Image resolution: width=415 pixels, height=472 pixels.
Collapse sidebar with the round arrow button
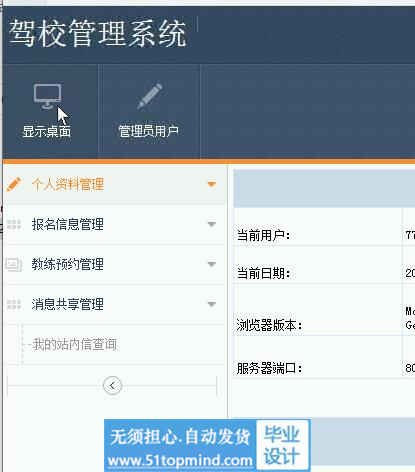point(112,386)
